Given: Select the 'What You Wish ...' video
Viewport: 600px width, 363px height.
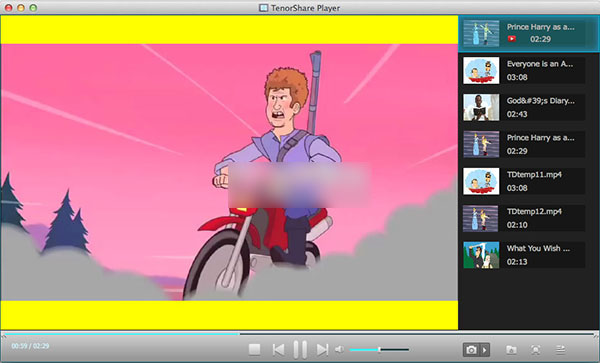Looking at the screenshot, I should (x=524, y=255).
